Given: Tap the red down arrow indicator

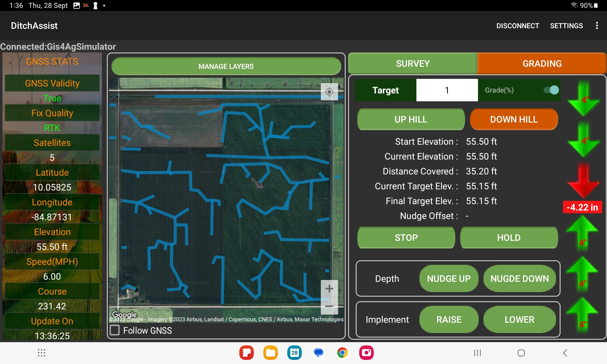Looking at the screenshot, I should 583,181.
